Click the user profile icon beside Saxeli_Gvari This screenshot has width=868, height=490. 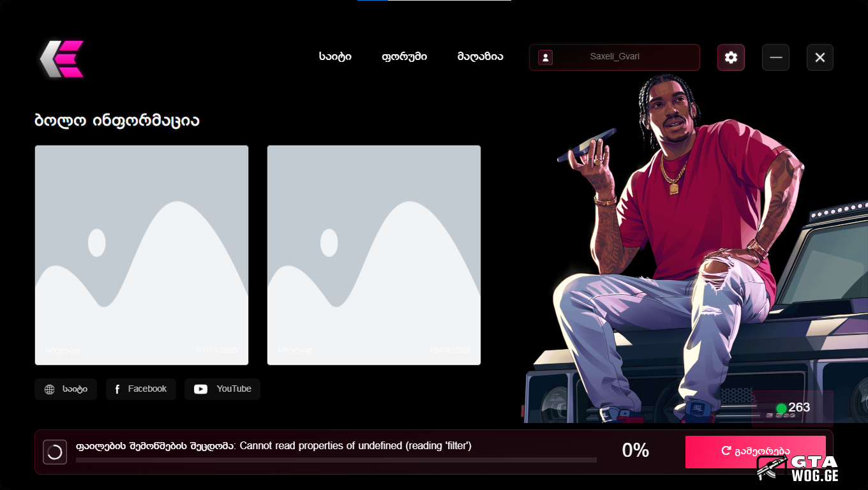click(545, 57)
